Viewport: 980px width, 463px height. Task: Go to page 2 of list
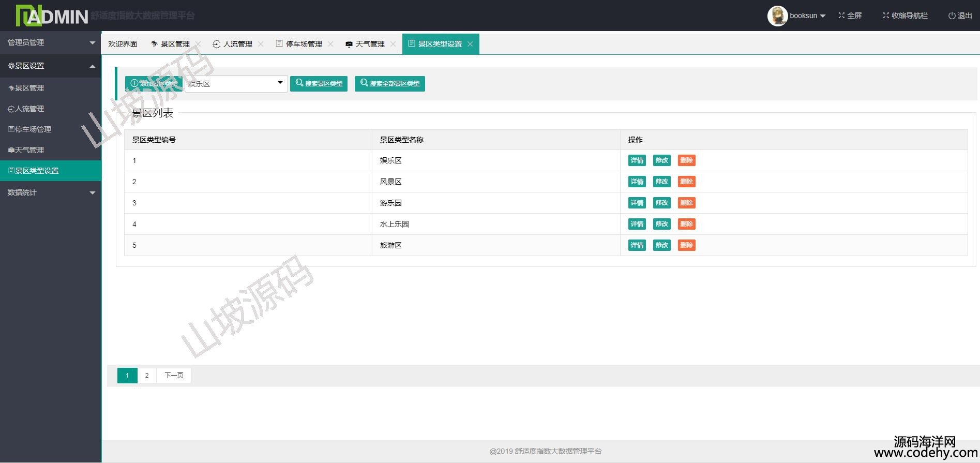coord(147,375)
